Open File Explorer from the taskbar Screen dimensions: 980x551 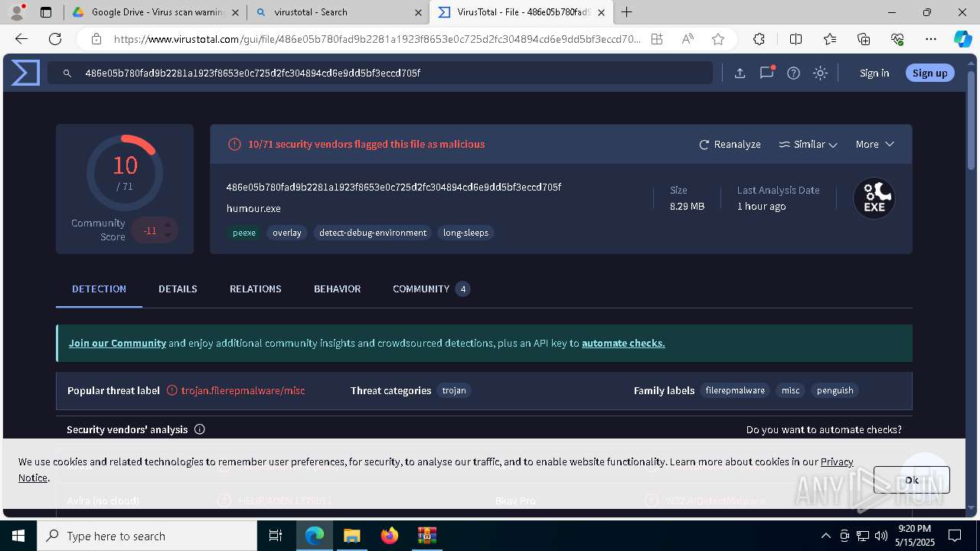(351, 536)
